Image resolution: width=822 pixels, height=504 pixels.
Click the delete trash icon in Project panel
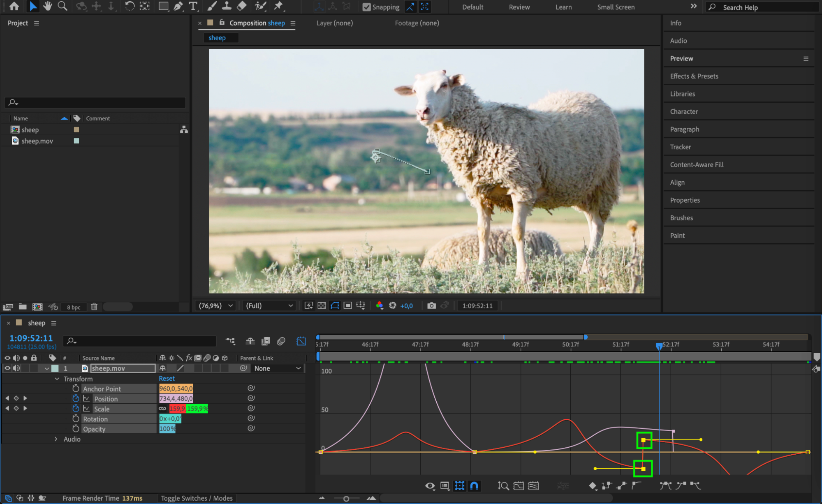[x=94, y=307]
